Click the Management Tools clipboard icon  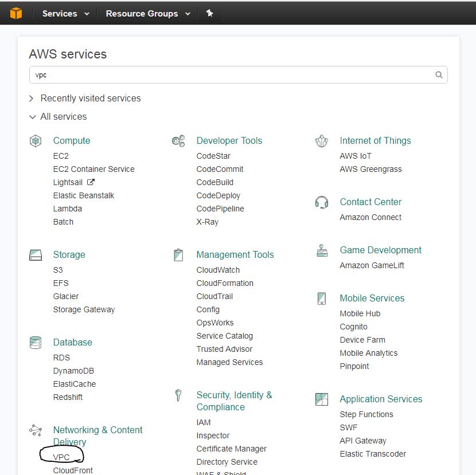(x=178, y=255)
